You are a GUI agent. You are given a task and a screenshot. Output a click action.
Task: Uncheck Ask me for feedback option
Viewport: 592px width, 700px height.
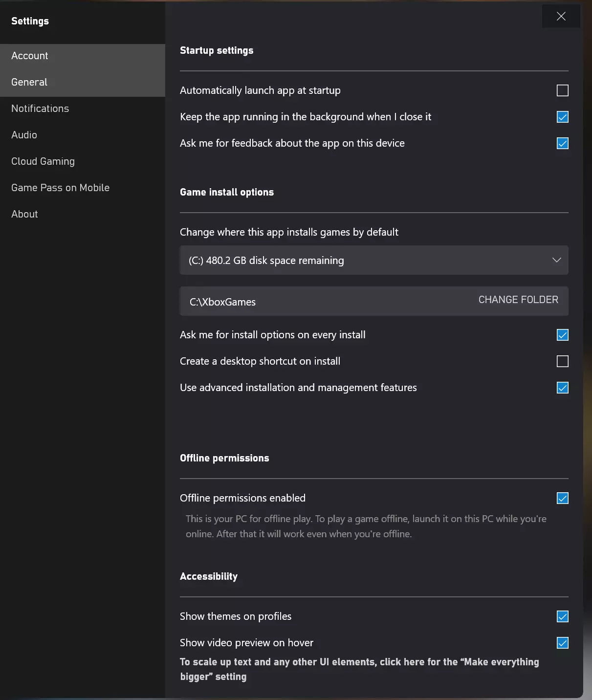[x=563, y=143]
